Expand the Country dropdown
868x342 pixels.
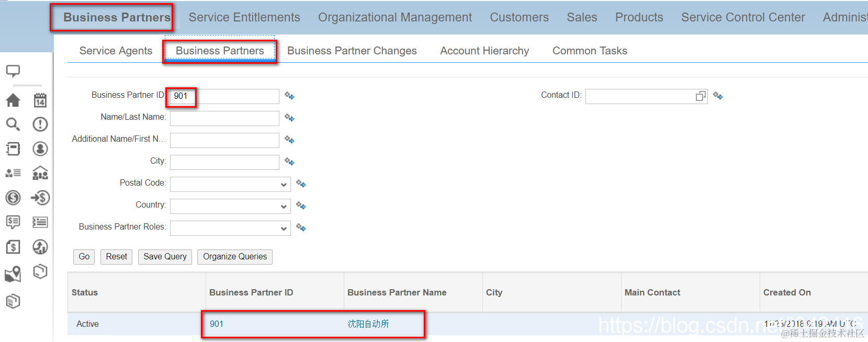point(283,207)
